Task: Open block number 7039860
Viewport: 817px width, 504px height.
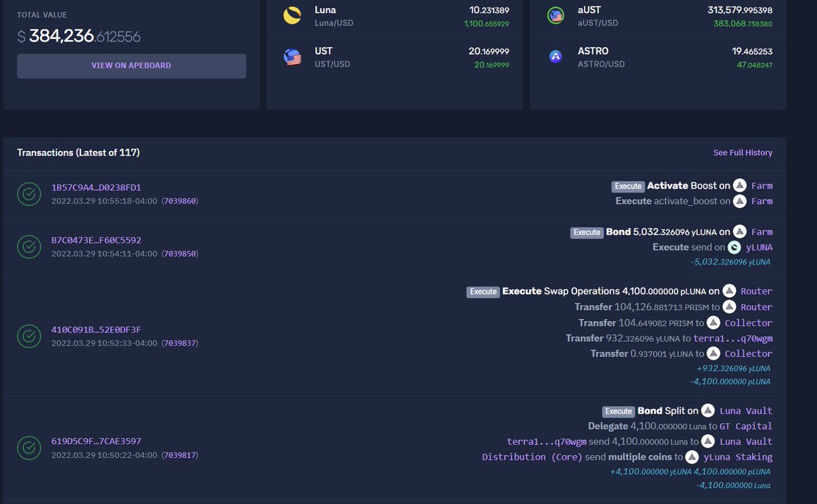Action: click(x=179, y=201)
